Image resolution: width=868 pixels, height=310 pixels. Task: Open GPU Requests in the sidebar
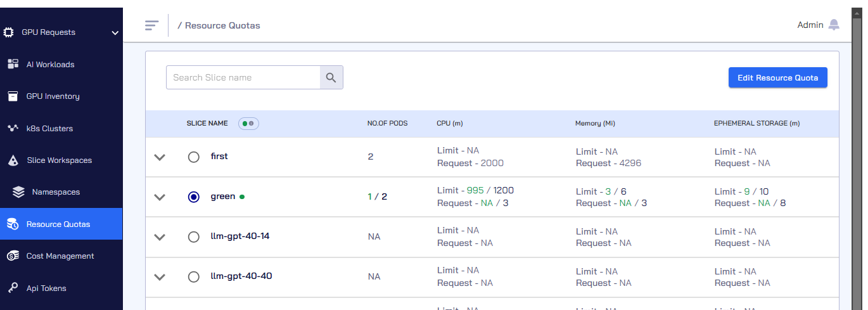point(61,32)
